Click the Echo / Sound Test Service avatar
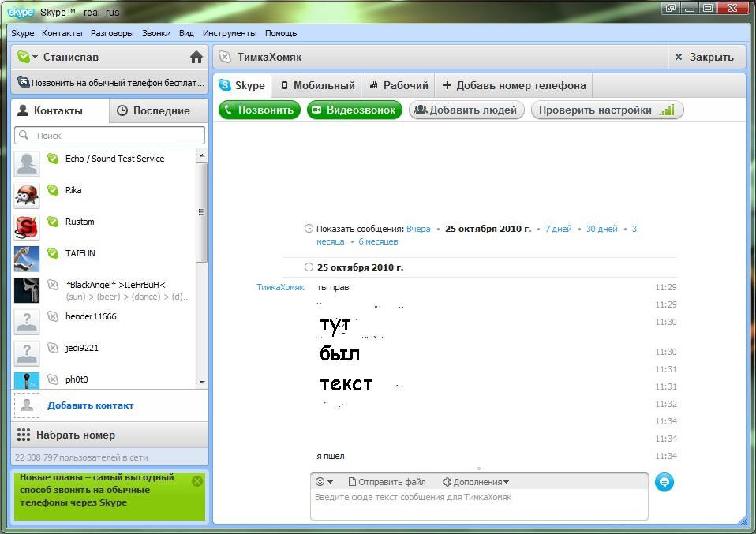Viewport: 756px width, 534px height. [x=27, y=164]
